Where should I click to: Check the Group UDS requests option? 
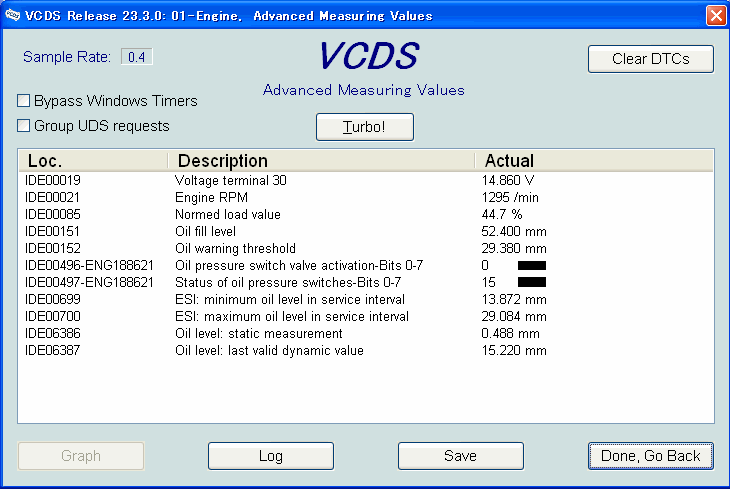24,126
